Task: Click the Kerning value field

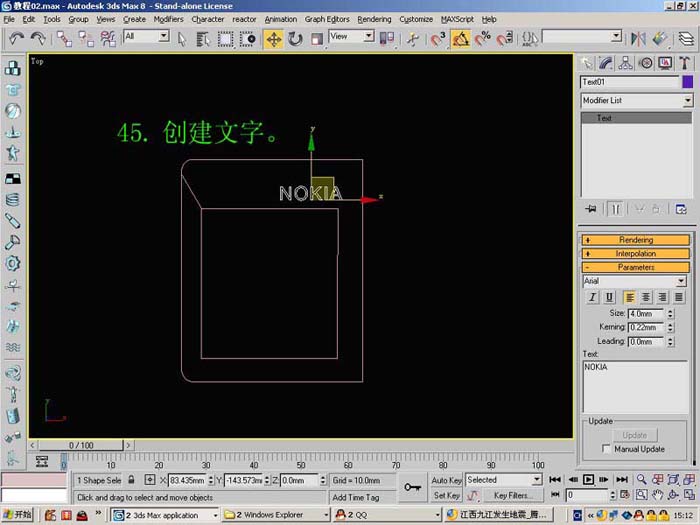Action: [x=646, y=327]
